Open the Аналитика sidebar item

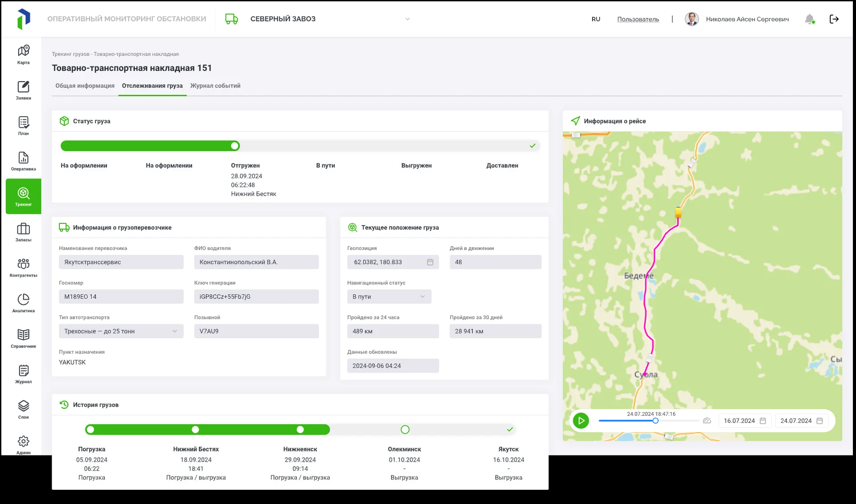(x=23, y=303)
